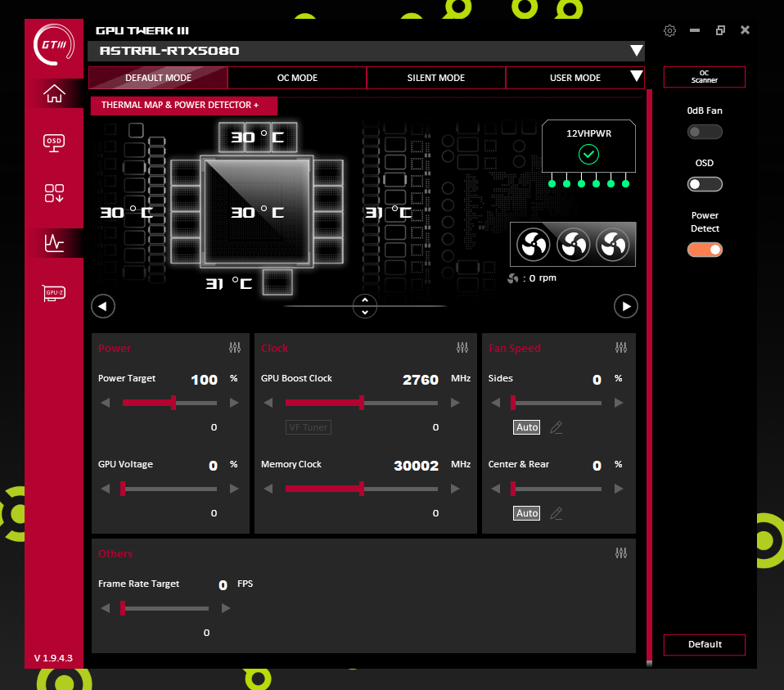This screenshot has width=784, height=690.
Task: Collapse the thermal map panel with up-down chevron
Action: point(365,306)
